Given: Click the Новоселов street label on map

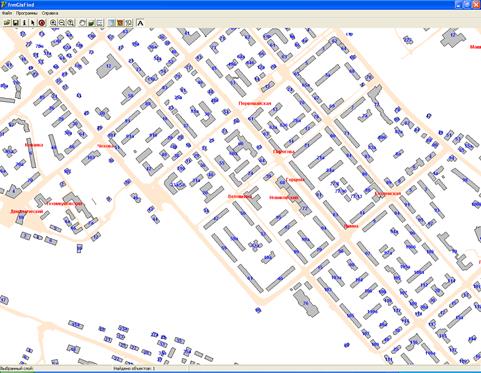Looking at the screenshot, I should point(284,198).
